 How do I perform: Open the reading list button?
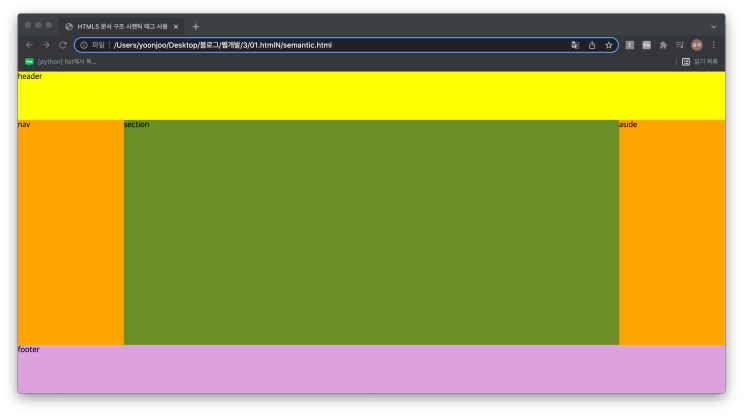click(699, 62)
